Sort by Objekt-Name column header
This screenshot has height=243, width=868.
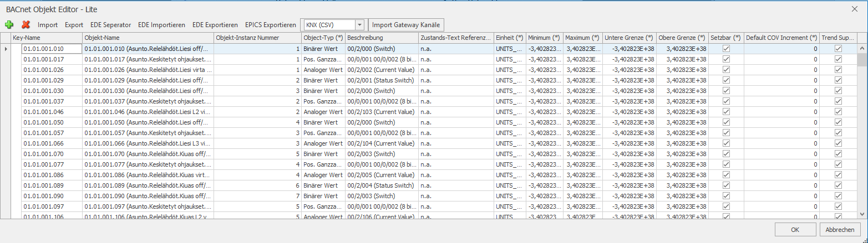[x=148, y=38]
